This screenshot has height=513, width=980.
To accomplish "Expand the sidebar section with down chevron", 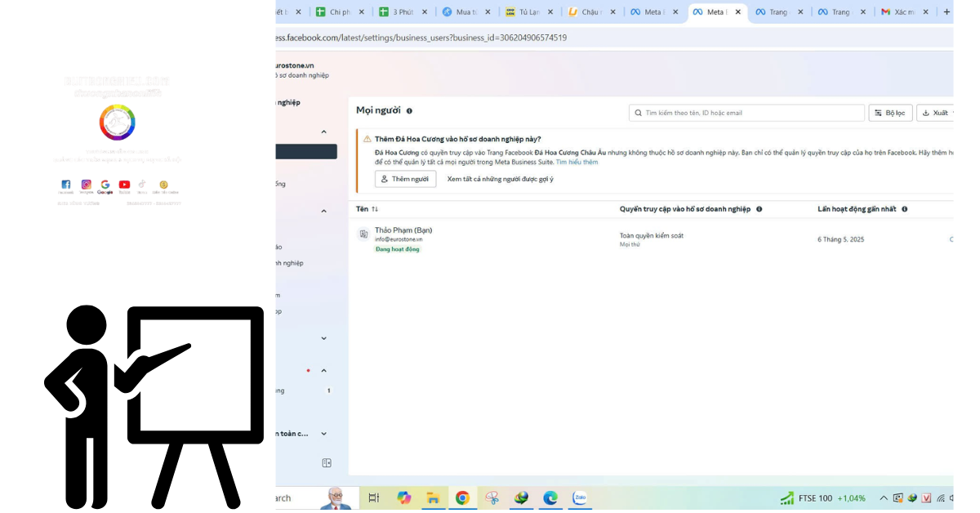I will point(323,338).
